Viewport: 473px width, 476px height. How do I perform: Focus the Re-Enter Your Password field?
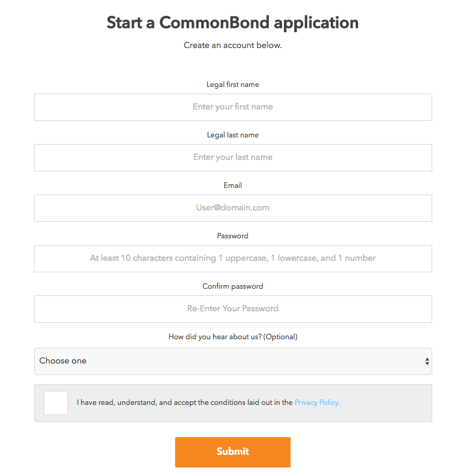pyautogui.click(x=233, y=309)
